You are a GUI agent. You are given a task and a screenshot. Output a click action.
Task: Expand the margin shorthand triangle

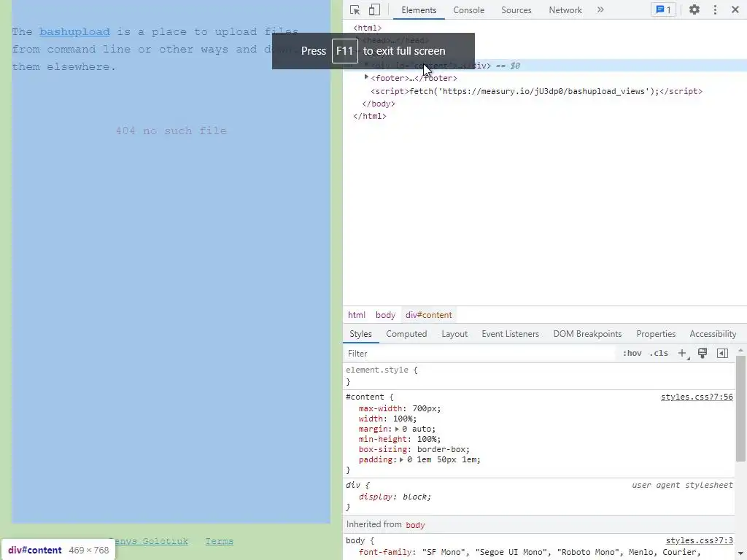(397, 429)
